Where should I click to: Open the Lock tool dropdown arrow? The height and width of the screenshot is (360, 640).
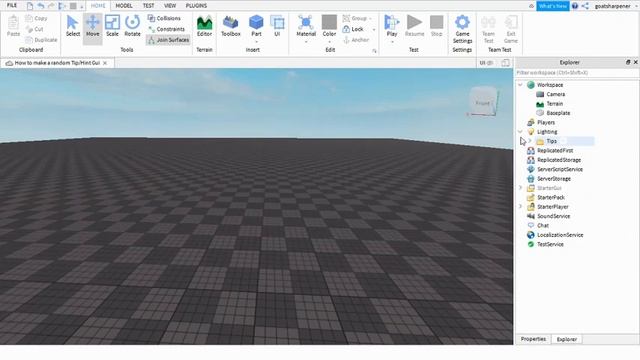click(373, 29)
